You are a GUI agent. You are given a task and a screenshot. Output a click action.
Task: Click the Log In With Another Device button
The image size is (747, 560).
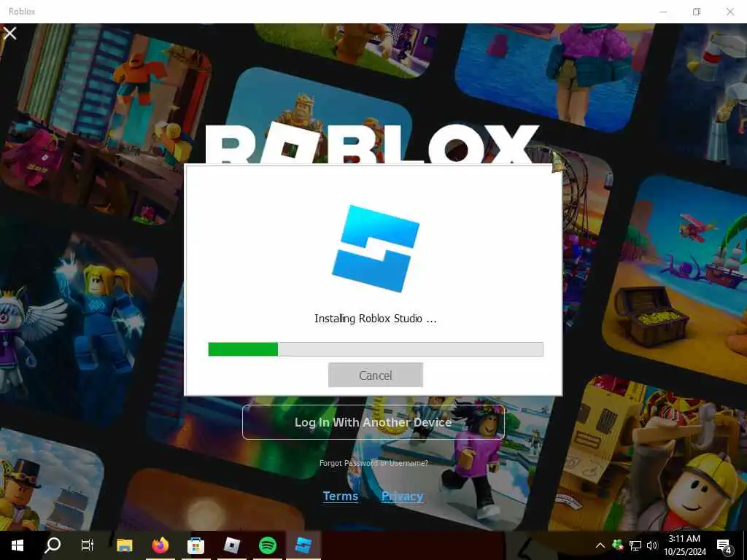373,422
